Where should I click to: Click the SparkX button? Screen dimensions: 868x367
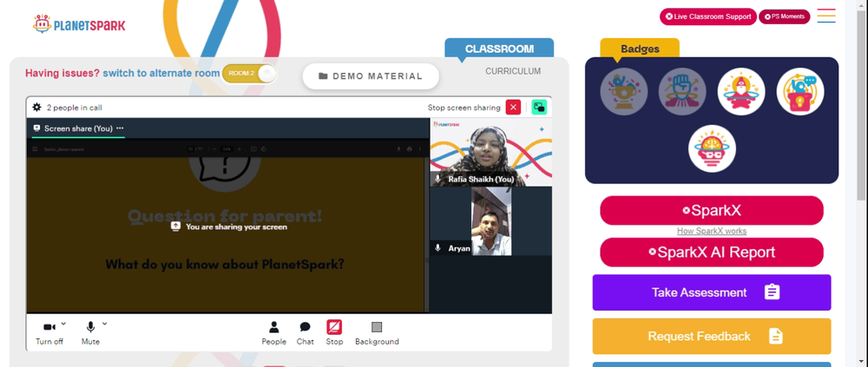coord(712,210)
